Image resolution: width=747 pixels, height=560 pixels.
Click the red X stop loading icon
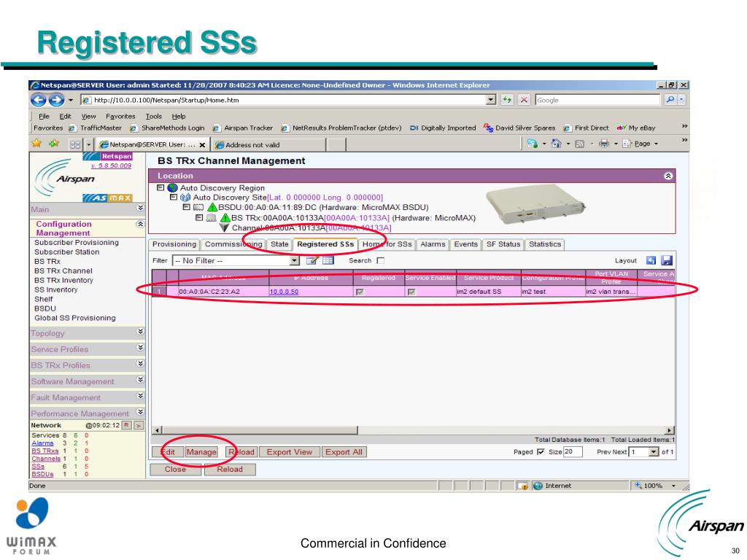(x=524, y=100)
